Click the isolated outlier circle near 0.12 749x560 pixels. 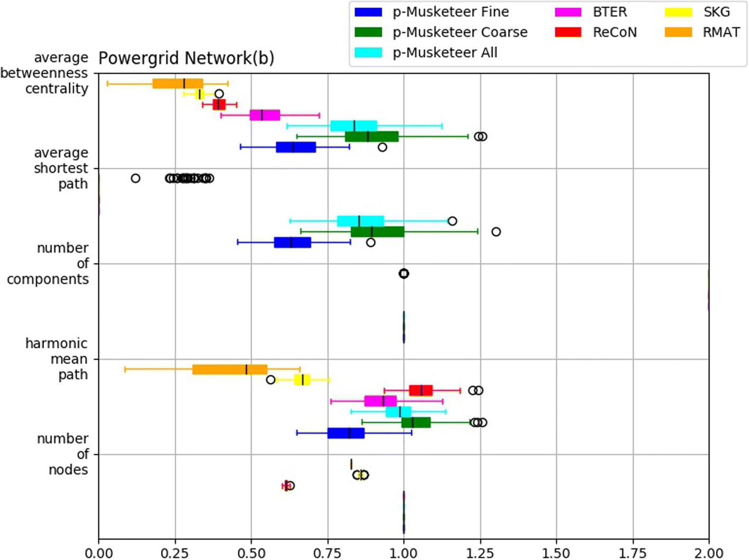click(136, 178)
